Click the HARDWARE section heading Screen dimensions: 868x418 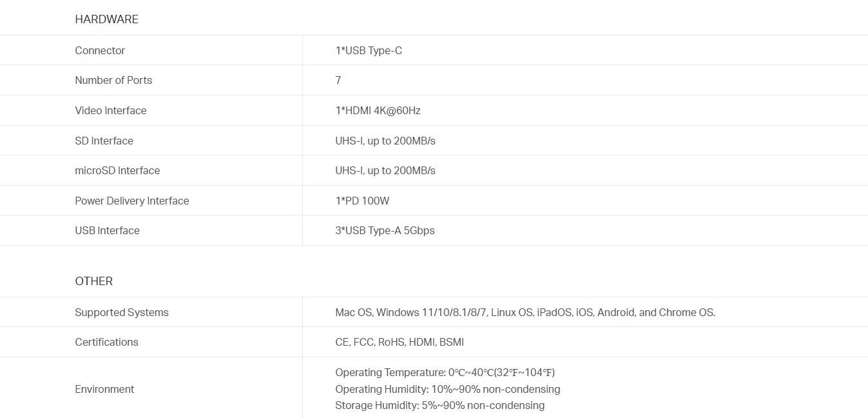106,19
